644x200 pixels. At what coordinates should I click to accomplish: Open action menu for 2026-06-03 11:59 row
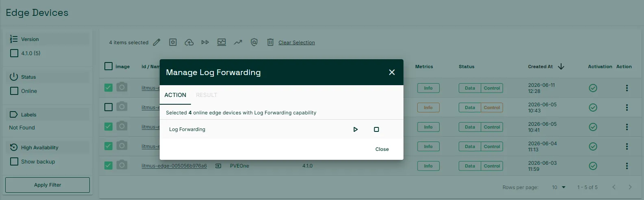[x=627, y=166]
